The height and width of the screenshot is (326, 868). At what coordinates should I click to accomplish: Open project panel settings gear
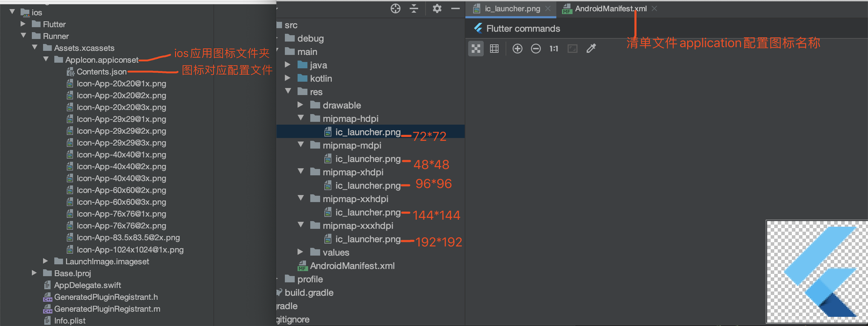pyautogui.click(x=437, y=8)
